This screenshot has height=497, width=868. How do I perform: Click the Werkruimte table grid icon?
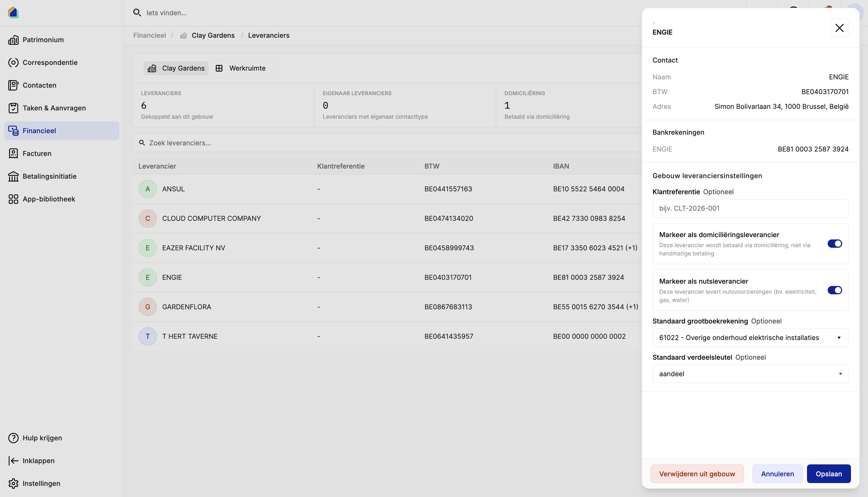point(219,68)
